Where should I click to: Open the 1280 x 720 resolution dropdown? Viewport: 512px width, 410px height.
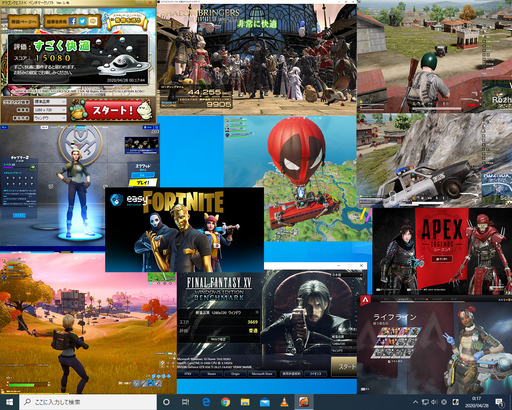50,110
